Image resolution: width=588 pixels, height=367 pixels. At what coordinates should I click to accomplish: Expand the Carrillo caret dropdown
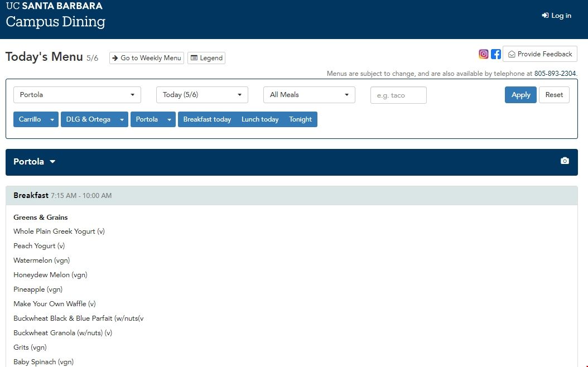(x=52, y=119)
